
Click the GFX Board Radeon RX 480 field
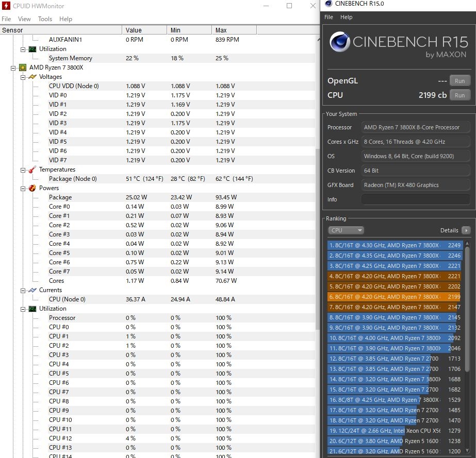click(x=416, y=185)
